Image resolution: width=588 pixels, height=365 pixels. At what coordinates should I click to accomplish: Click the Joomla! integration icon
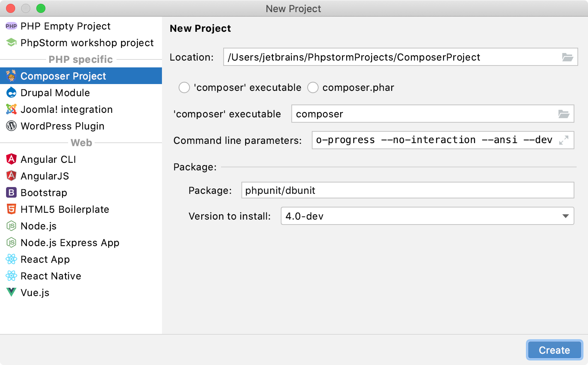(11, 109)
